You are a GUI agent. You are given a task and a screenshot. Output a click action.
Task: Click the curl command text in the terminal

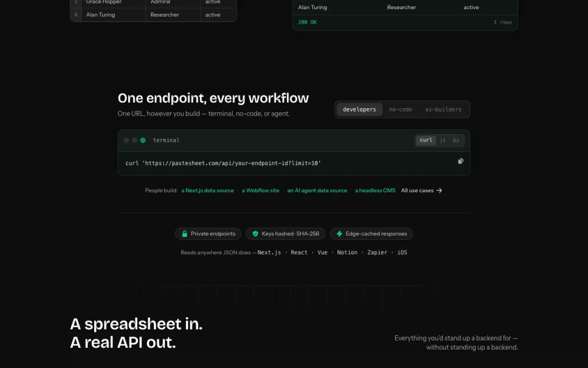(223, 163)
